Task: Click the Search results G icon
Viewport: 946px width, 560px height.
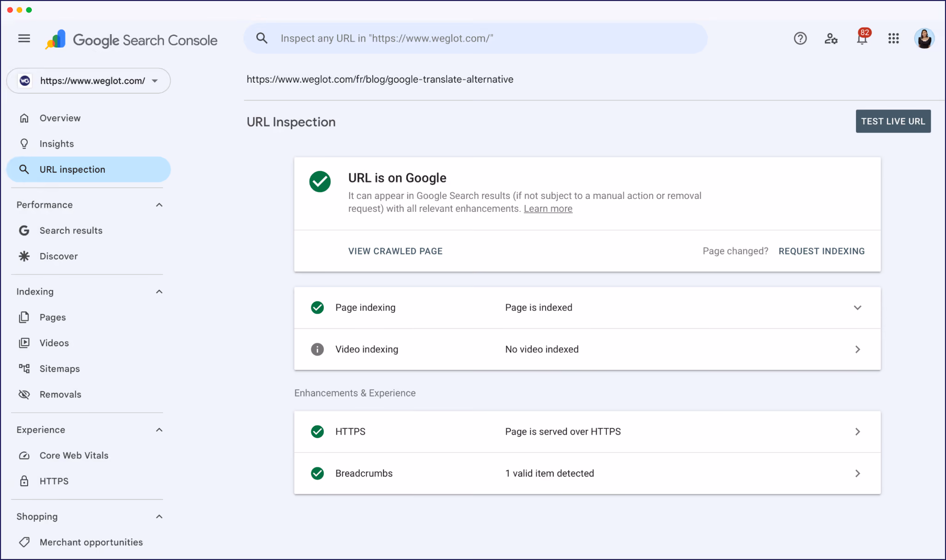Action: pos(24,230)
